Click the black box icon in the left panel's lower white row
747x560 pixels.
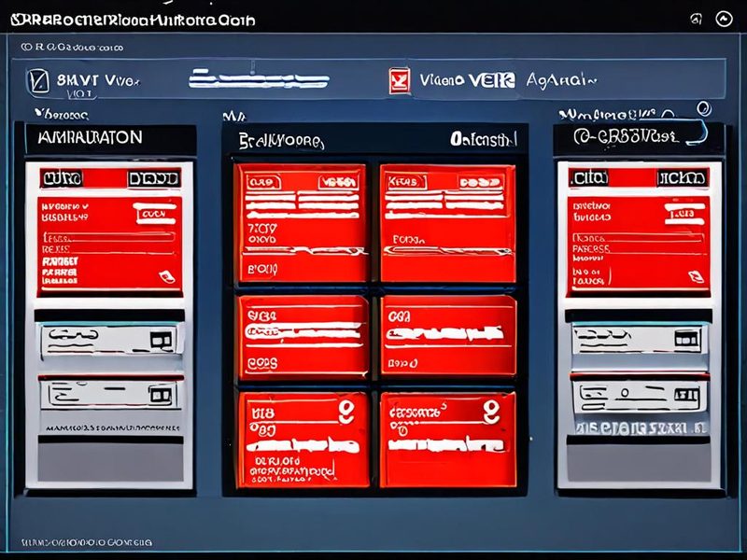[x=160, y=395]
